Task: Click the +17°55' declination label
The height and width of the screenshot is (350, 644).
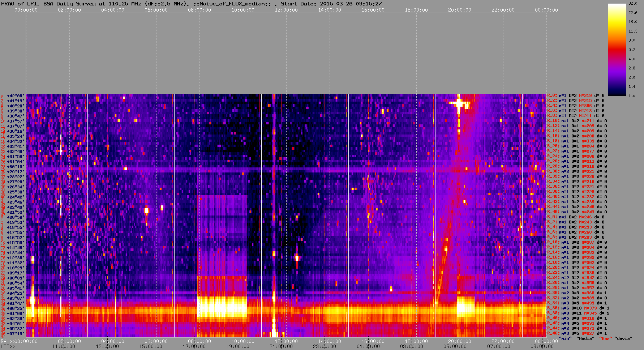Action: (x=16, y=232)
